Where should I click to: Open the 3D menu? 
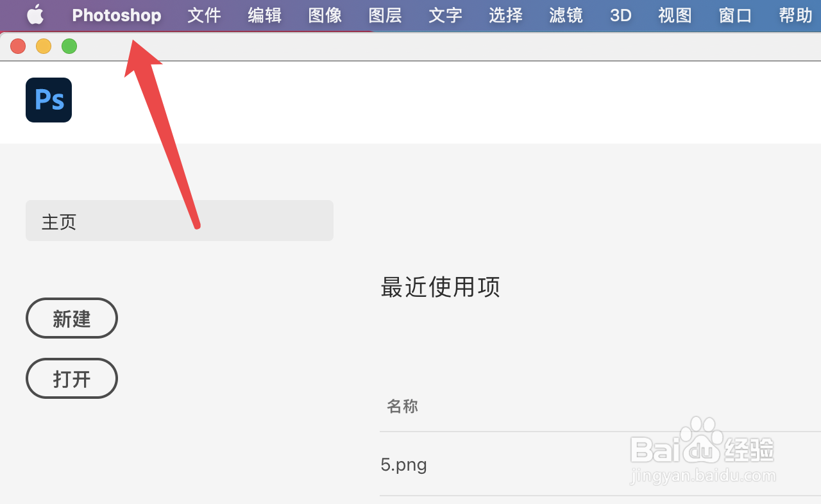[x=620, y=15]
